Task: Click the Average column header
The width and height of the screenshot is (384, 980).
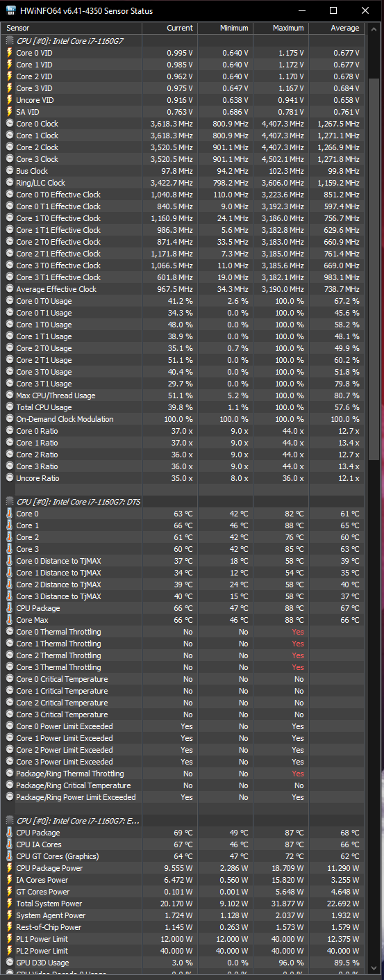Action: pos(336,28)
